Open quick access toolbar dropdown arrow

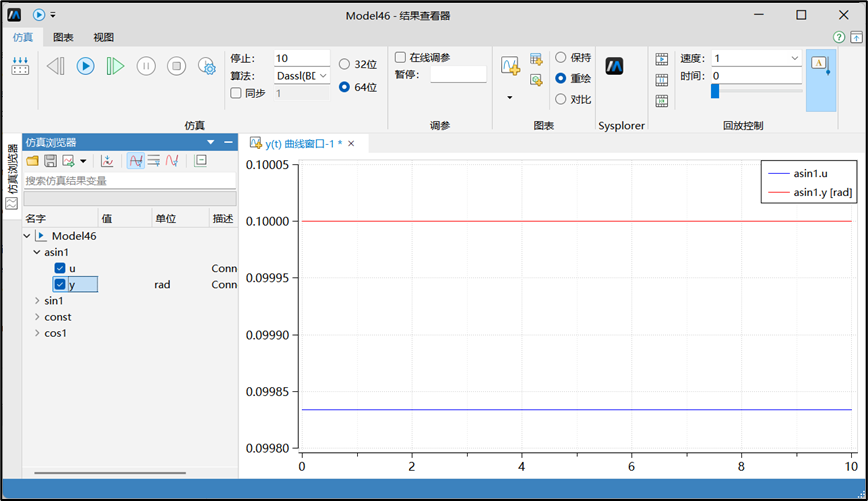click(53, 15)
